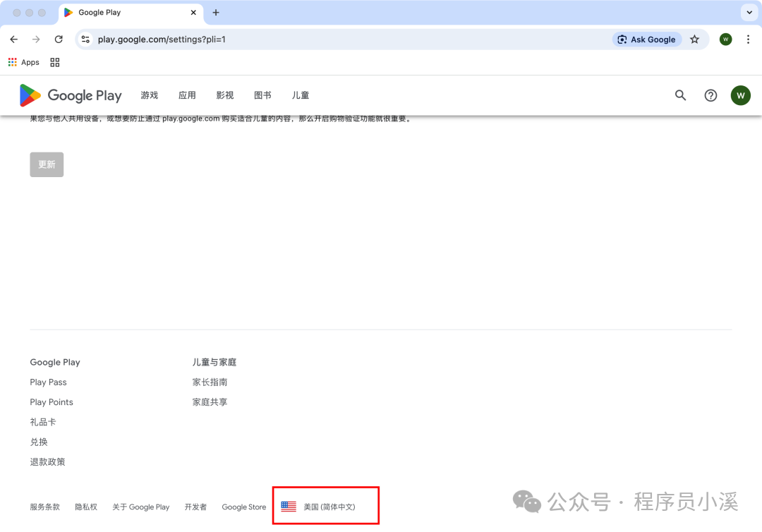Viewport: 762px width, 532px height.
Task: Open the 家长指南 link
Action: [210, 382]
